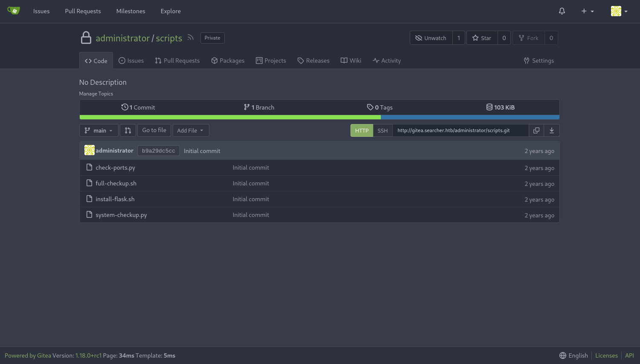Viewport: 640px width, 364px height.
Task: Click the administrator owner link
Action: [x=123, y=38]
